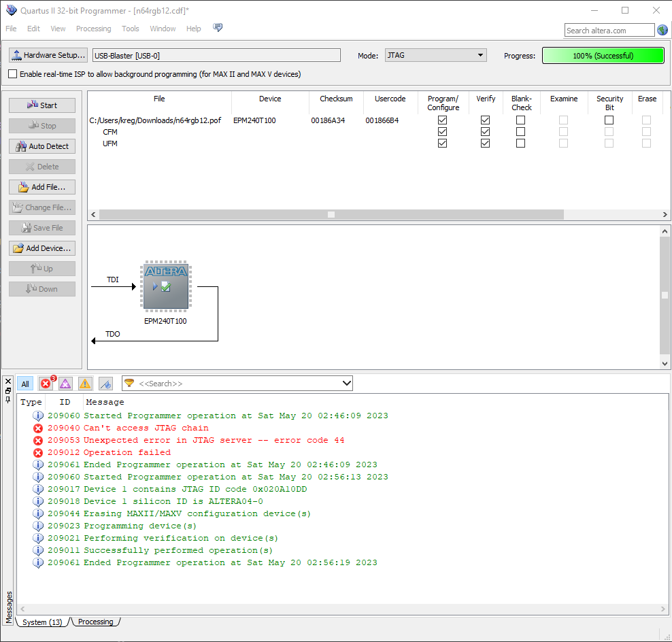The image size is (672, 642).
Task: Select the 'Operation failed' error message
Action: tap(127, 452)
